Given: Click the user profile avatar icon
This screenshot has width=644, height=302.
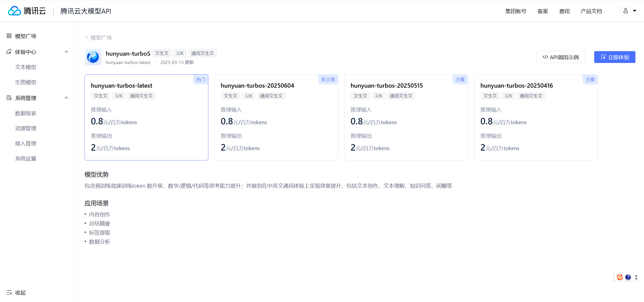Looking at the screenshot, I should (626, 11).
